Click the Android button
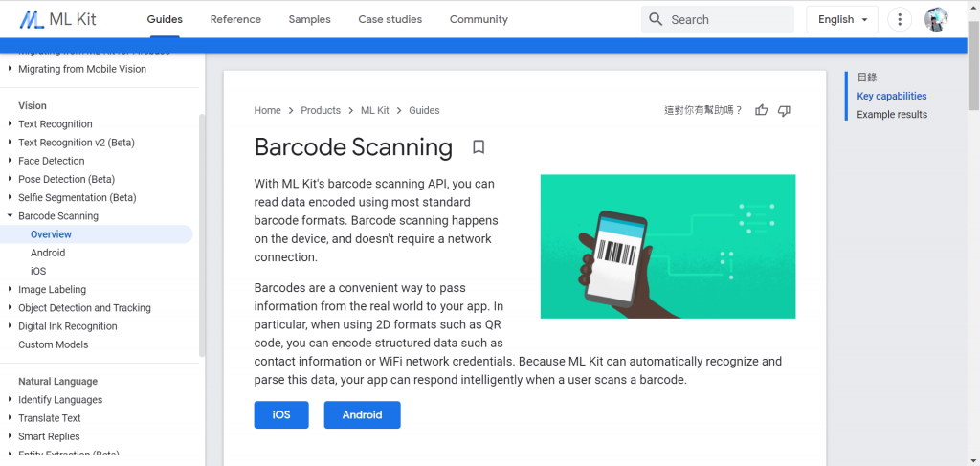Image resolution: width=980 pixels, height=466 pixels. click(362, 414)
